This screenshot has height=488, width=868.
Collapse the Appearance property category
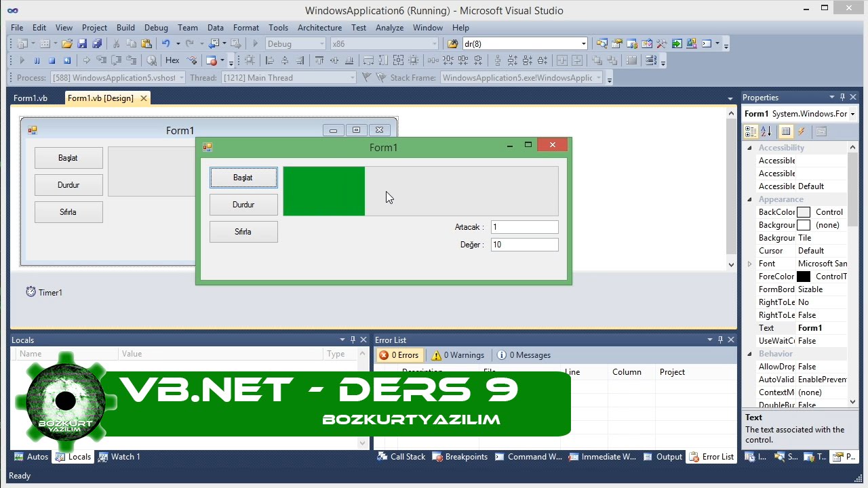click(x=749, y=199)
